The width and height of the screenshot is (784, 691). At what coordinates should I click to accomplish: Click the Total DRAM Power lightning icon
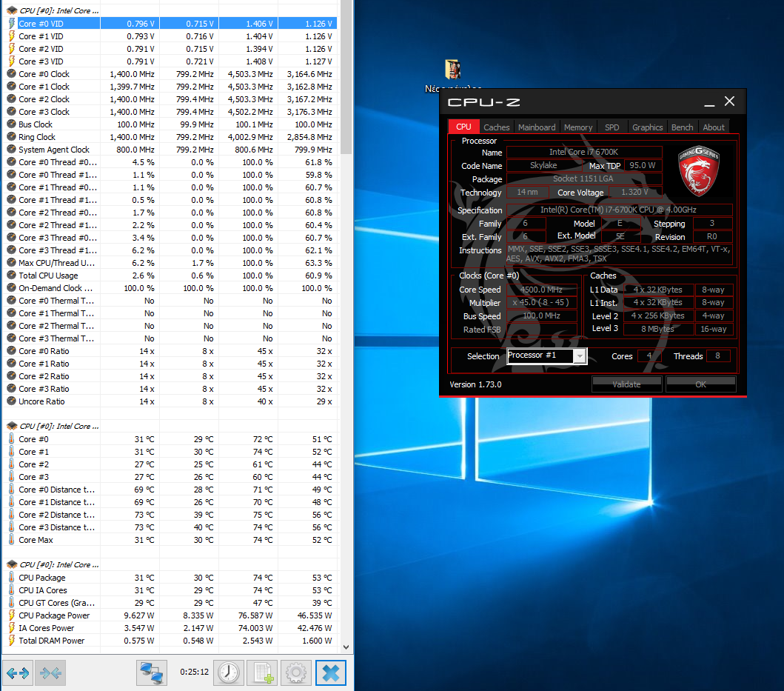click(x=12, y=641)
